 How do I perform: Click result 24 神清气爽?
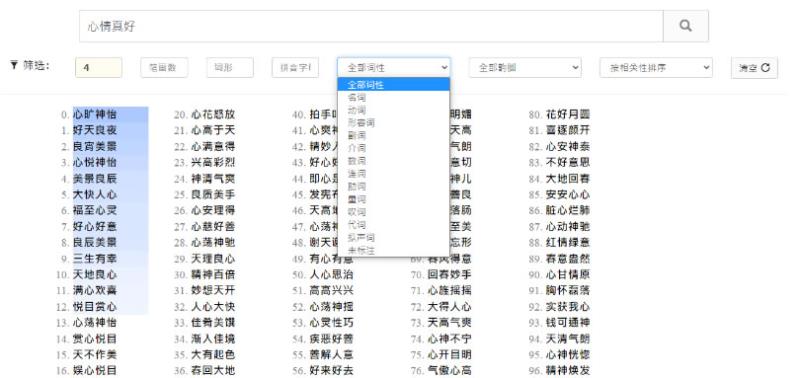click(x=213, y=179)
